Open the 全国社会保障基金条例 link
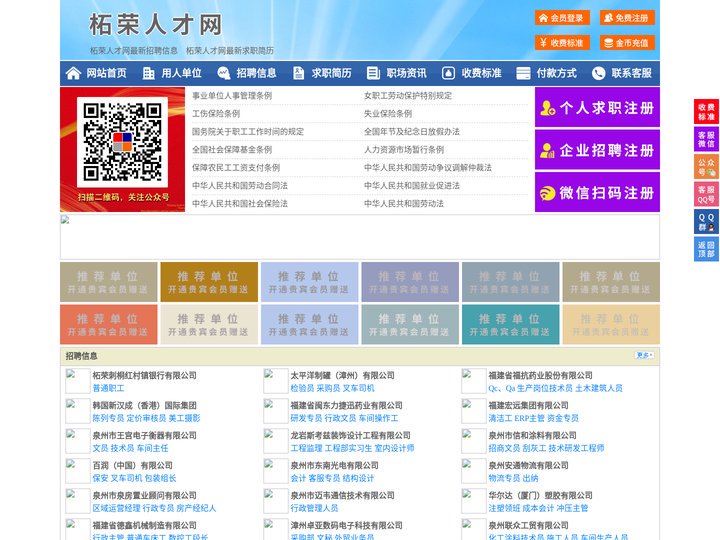Image resolution: width=720 pixels, height=540 pixels. click(232, 150)
